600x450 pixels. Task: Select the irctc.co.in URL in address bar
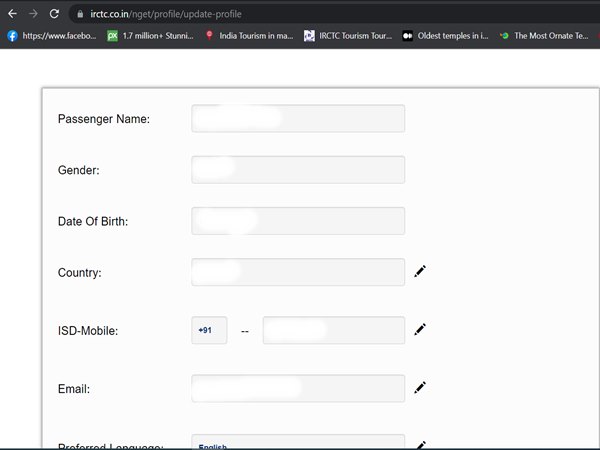(166, 14)
